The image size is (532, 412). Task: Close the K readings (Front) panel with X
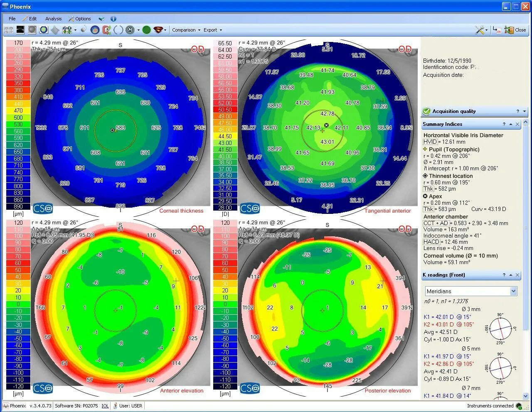[517, 275]
